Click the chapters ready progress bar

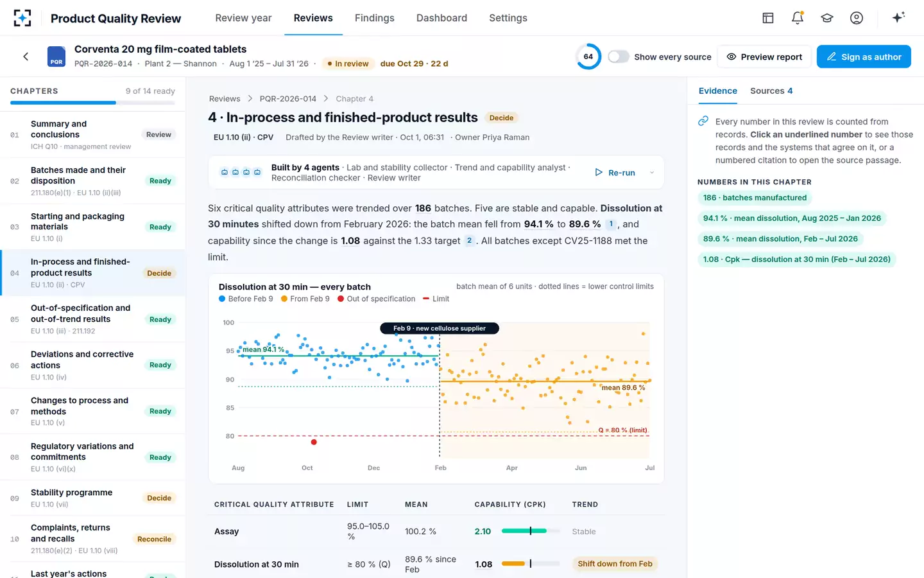[x=92, y=102]
